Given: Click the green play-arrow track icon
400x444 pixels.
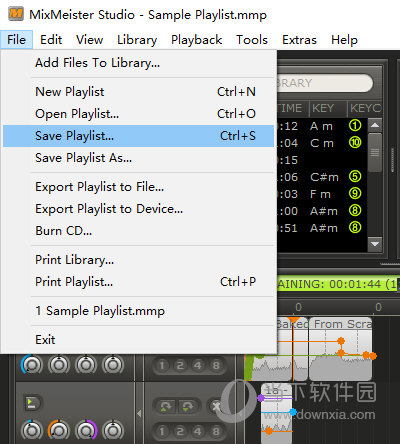Looking at the screenshot, I should tap(32, 403).
